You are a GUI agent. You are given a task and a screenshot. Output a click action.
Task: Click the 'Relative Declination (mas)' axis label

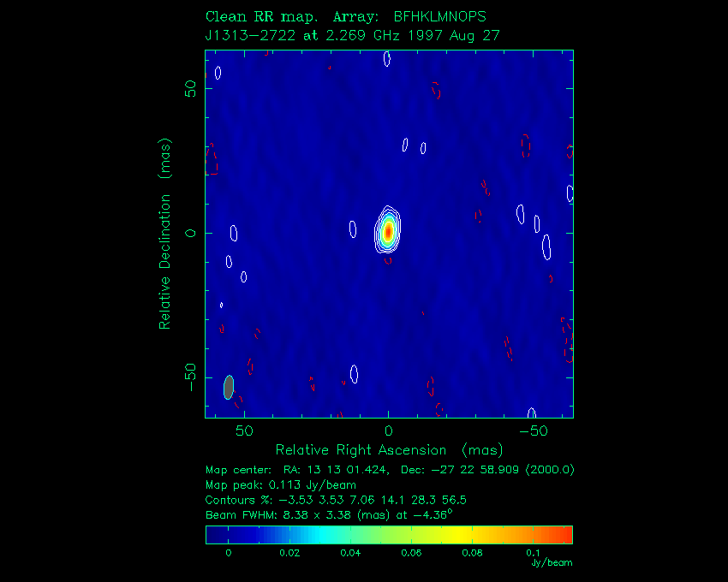point(164,234)
